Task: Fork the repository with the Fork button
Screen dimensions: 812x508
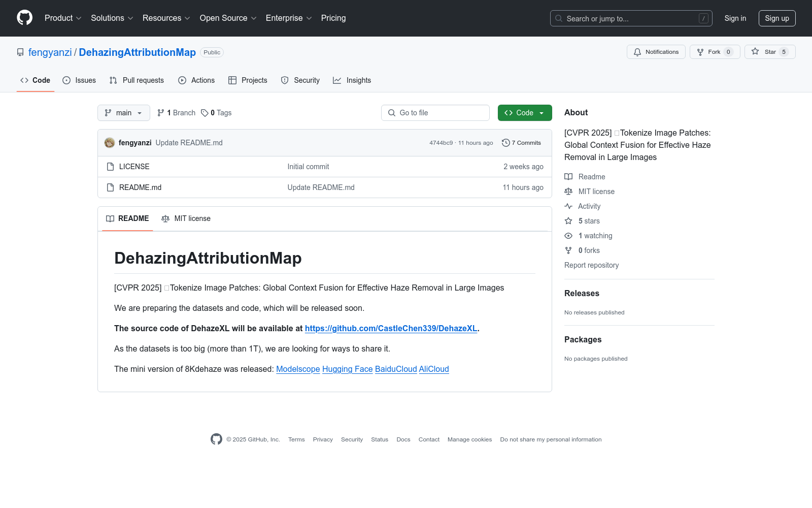Action: tap(715, 52)
